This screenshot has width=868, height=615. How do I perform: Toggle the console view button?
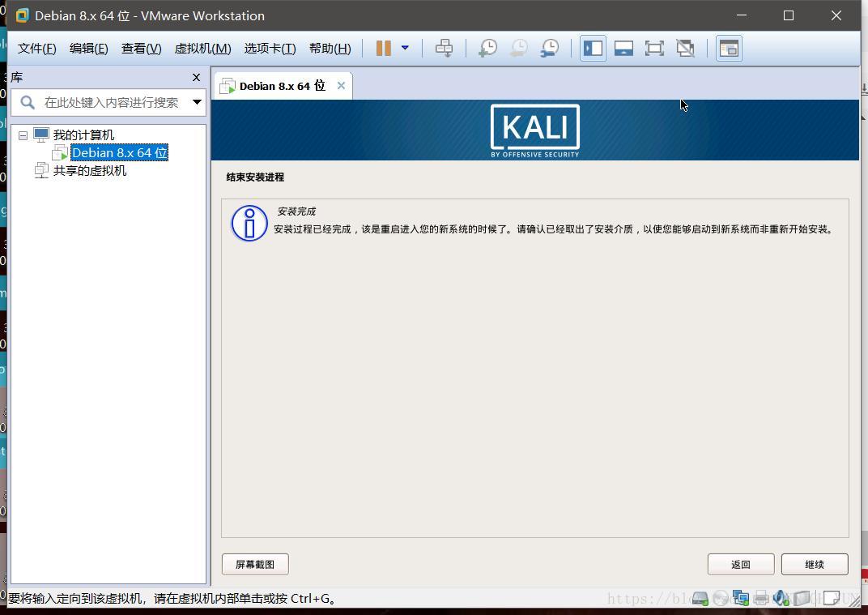tap(729, 48)
